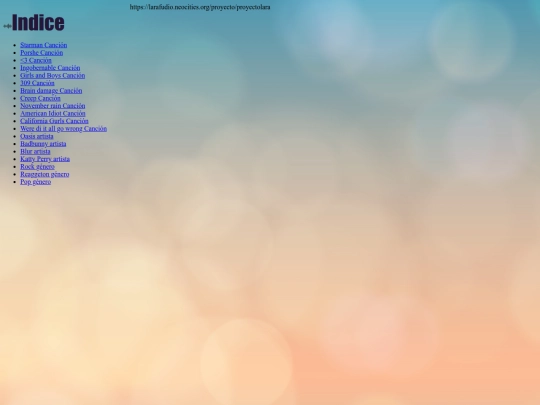
Task: Open the Starman Canción link
Action: [44, 45]
